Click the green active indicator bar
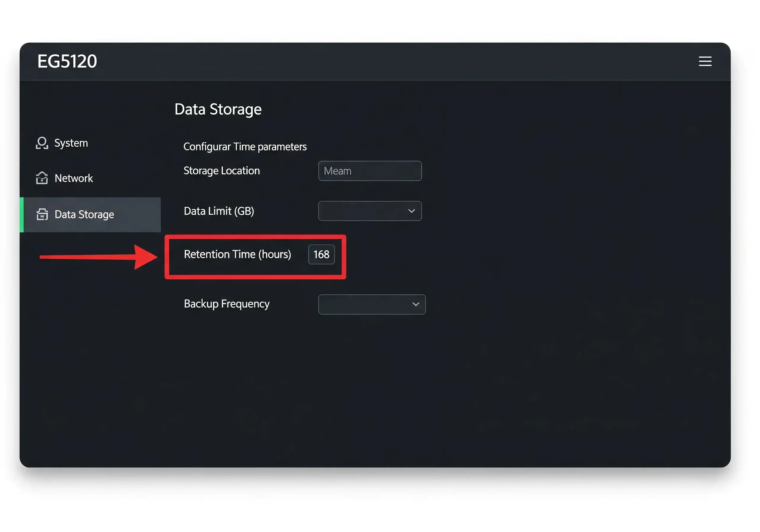This screenshot has width=760, height=532. [22, 215]
